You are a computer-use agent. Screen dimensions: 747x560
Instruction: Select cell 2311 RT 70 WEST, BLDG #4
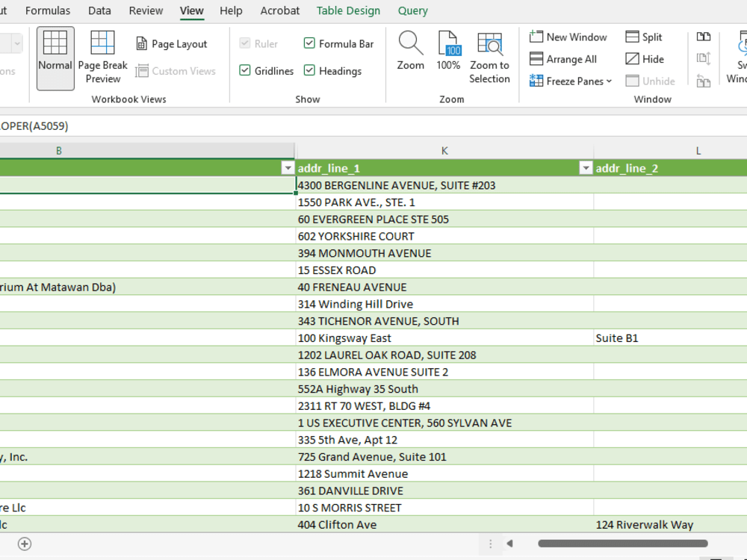(444, 406)
